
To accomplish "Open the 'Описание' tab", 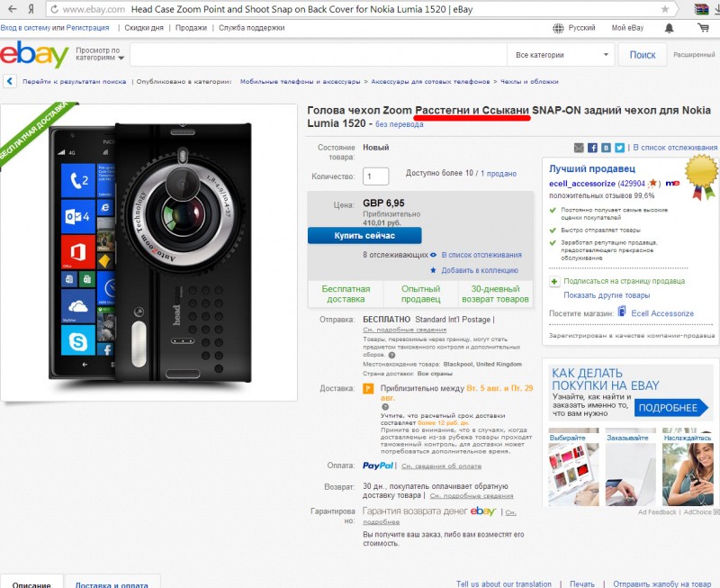I will pyautogui.click(x=31, y=583).
